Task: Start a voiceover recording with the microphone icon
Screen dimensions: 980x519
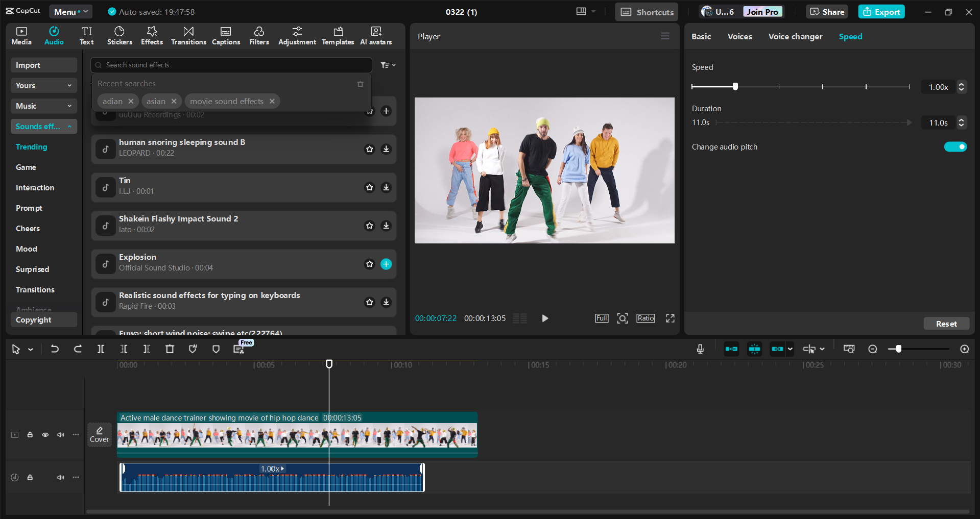Action: pos(700,349)
